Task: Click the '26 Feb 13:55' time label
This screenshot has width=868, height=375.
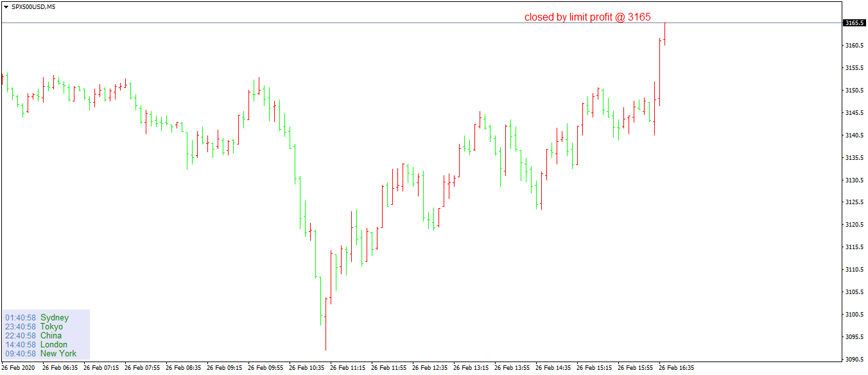Action: (x=512, y=369)
